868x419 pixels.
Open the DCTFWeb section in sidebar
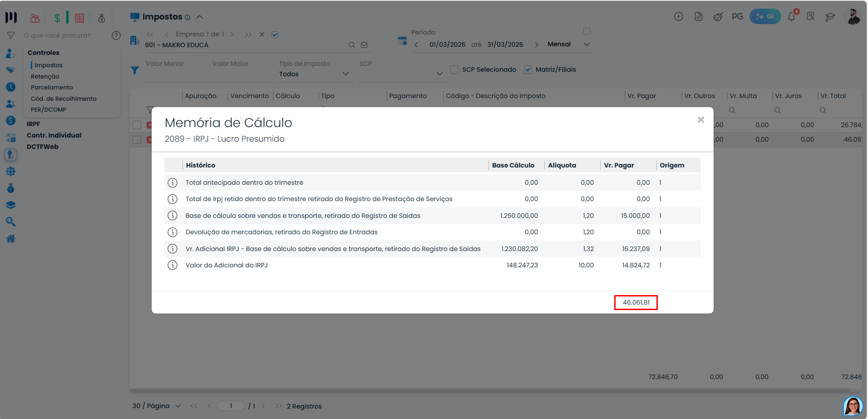(43, 147)
